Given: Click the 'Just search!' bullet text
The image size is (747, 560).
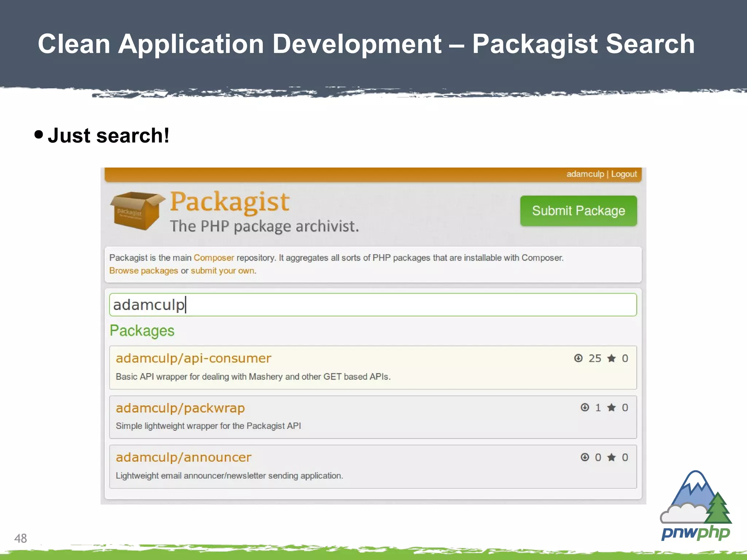Looking at the screenshot, I should point(108,136).
